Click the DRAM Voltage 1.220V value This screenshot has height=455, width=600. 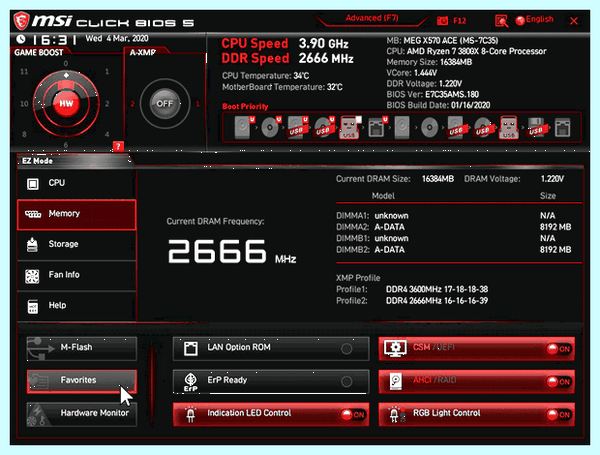552,179
